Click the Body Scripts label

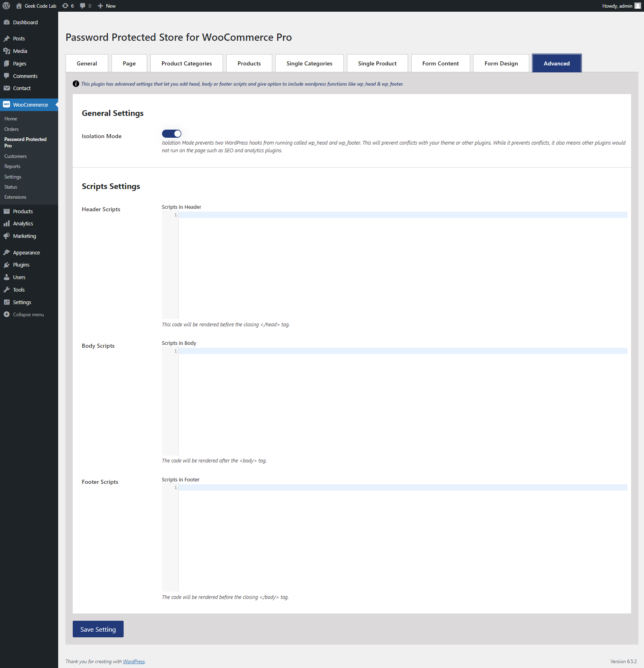click(x=98, y=346)
